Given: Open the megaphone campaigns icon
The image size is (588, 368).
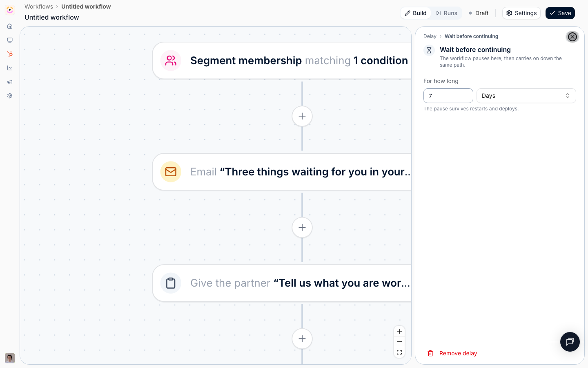Looking at the screenshot, I should (10, 82).
